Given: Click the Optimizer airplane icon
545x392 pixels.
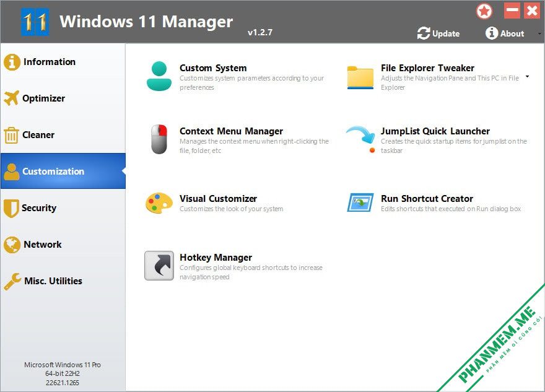Looking at the screenshot, I should click(12, 98).
